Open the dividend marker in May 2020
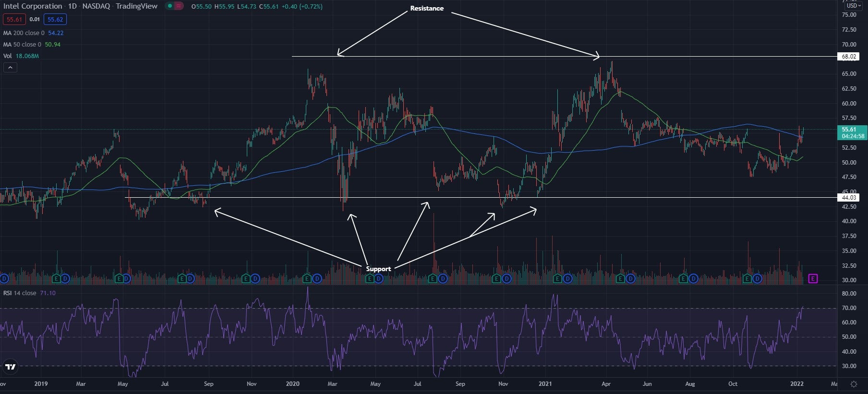 coord(379,278)
